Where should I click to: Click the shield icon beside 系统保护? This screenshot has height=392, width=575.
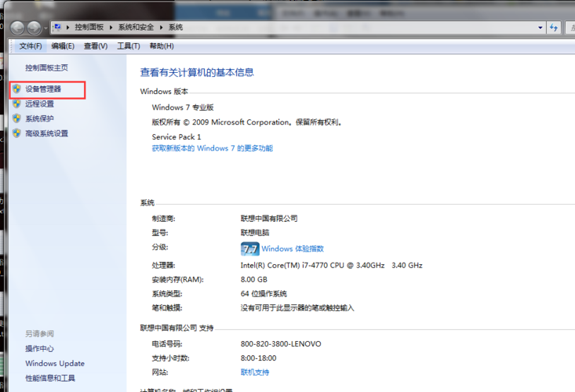pos(16,118)
